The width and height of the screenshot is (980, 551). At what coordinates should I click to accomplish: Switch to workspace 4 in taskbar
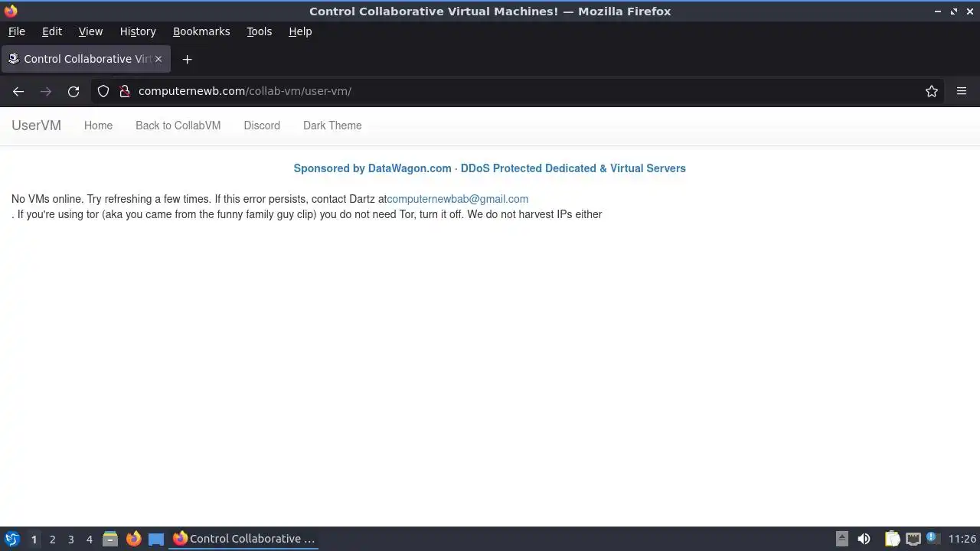pos(89,540)
